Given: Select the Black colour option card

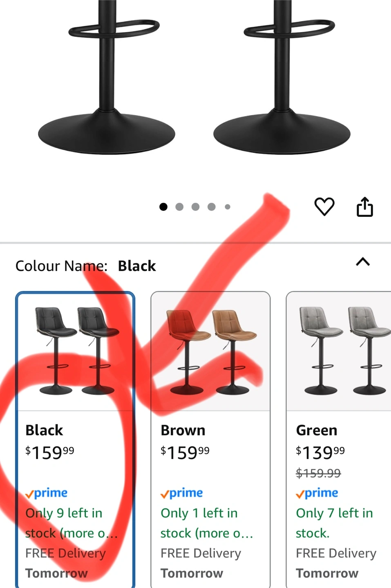Looking at the screenshot, I should click(x=75, y=439).
